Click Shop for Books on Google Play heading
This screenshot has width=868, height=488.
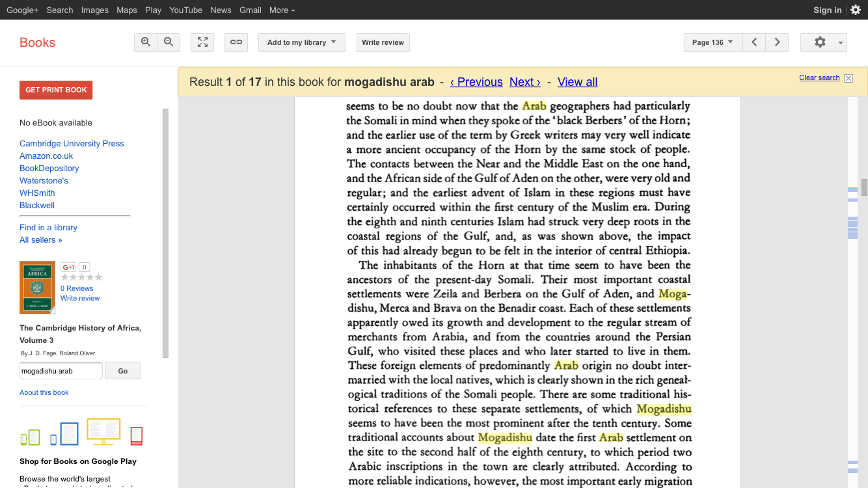click(x=78, y=461)
